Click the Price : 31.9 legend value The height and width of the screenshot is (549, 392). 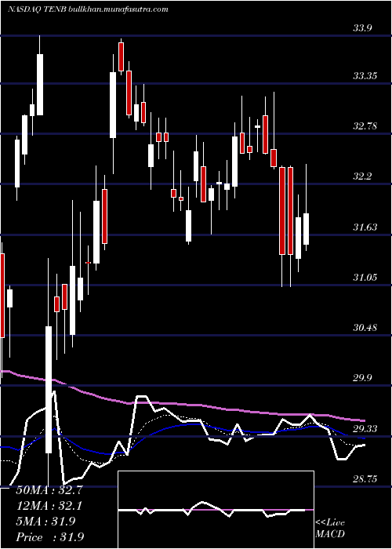(49, 537)
